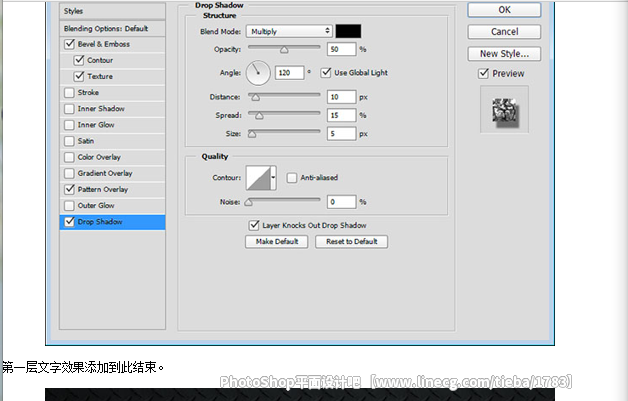This screenshot has height=401, width=628.
Task: Select the Drop Shadow settings row
Action: pyautogui.click(x=113, y=222)
